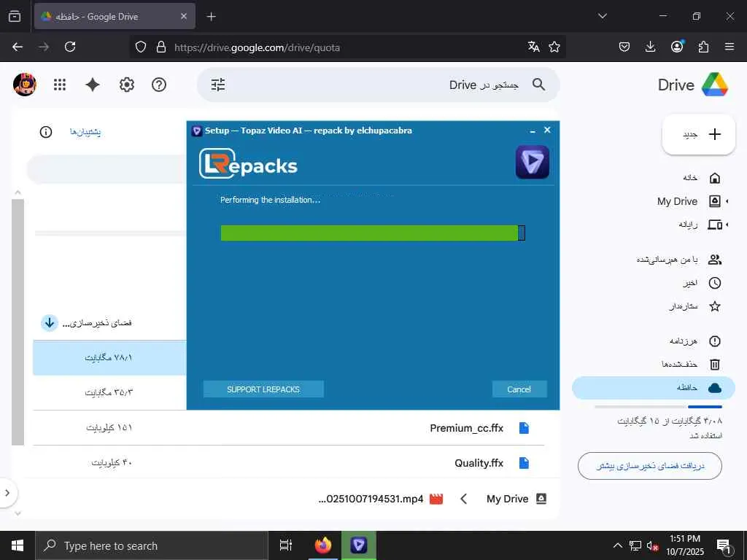Minimize the Topaz setup window
Image resolution: width=747 pixels, height=560 pixels.
[533, 131]
